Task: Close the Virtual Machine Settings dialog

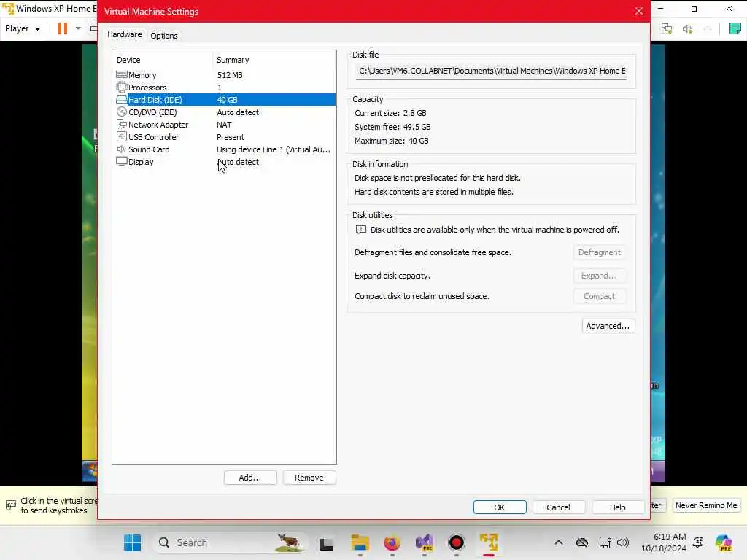Action: point(639,11)
